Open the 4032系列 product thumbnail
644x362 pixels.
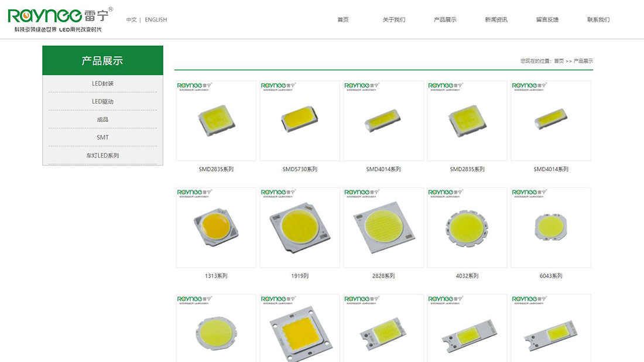[467, 228]
